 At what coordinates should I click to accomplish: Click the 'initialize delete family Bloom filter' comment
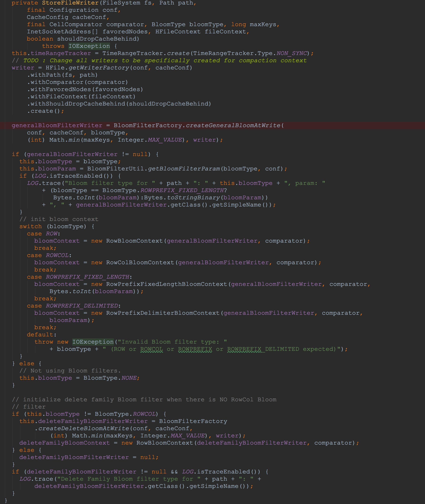[x=144, y=400]
